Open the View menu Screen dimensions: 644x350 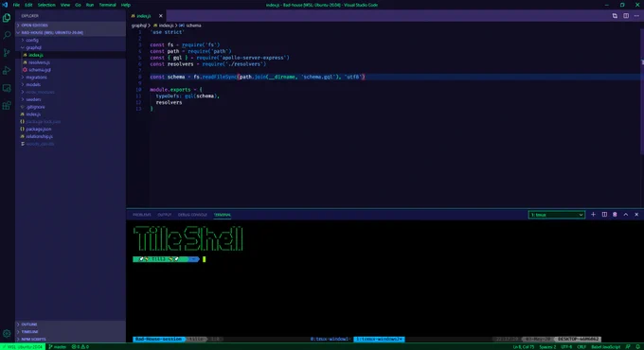point(65,5)
